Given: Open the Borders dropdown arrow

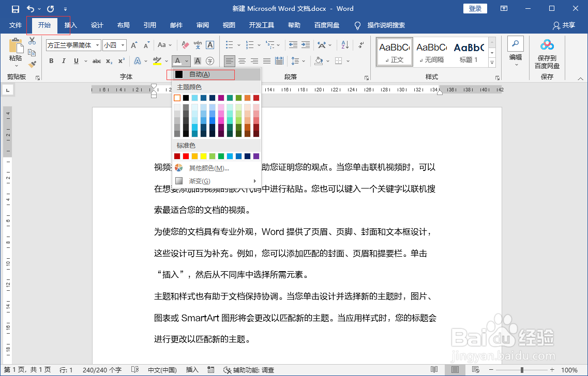Looking at the screenshot, I should point(348,61).
